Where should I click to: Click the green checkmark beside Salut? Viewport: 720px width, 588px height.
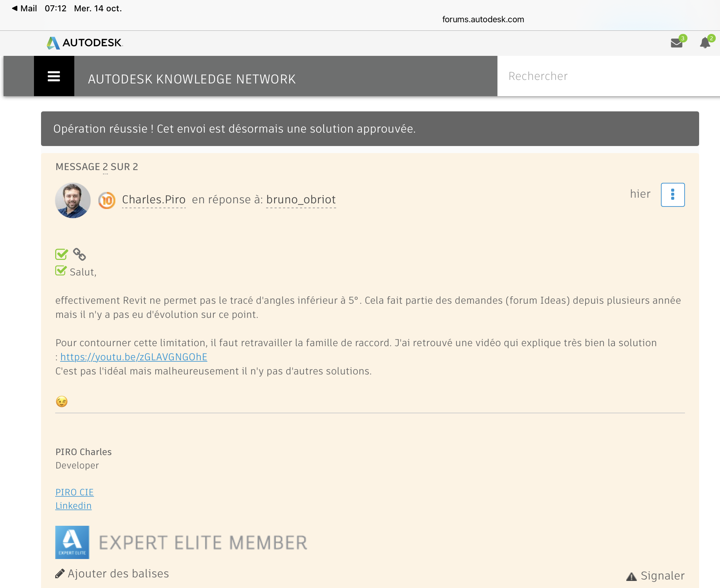tap(61, 271)
